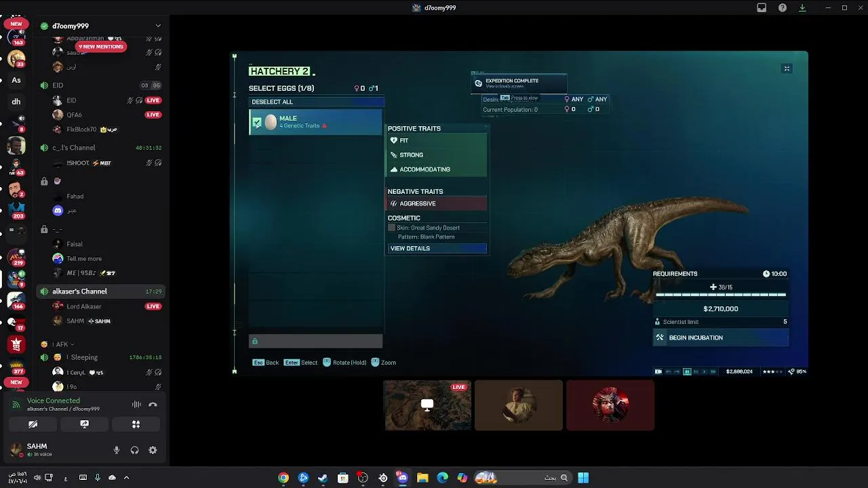Deafen with the headphones icon
The width and height of the screenshot is (868, 488).
tap(134, 450)
